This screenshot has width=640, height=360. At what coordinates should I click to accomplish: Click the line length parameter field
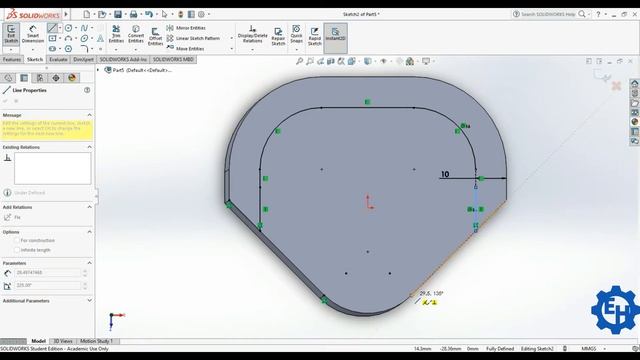coord(47,273)
